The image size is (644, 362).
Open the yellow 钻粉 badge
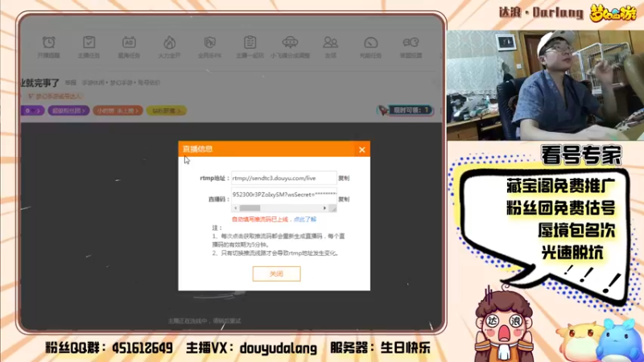(167, 110)
